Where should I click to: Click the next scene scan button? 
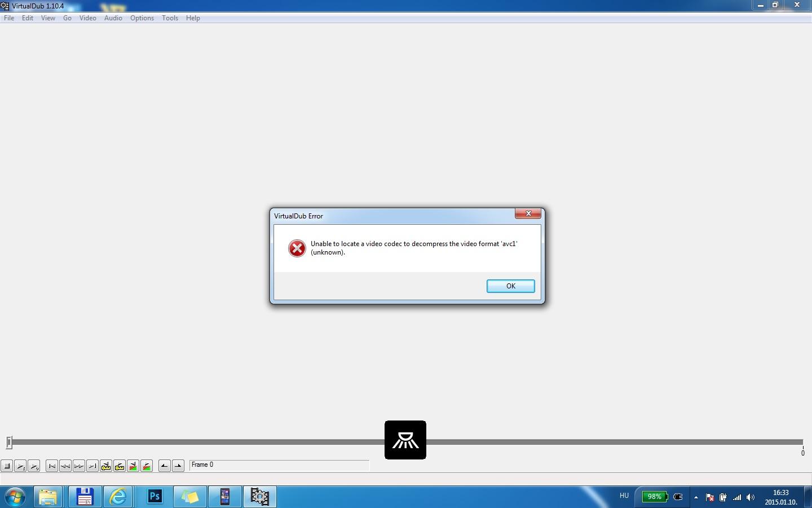tap(147, 466)
